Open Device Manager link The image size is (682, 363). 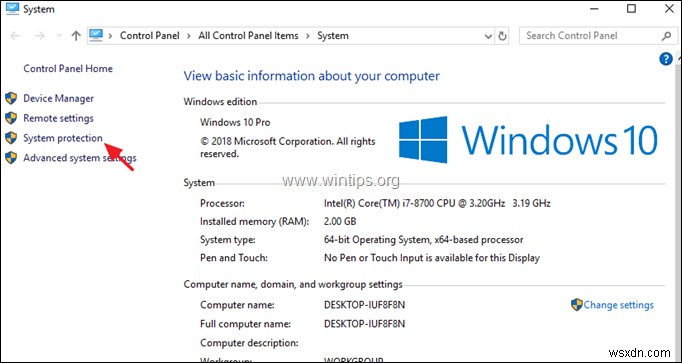click(x=58, y=99)
